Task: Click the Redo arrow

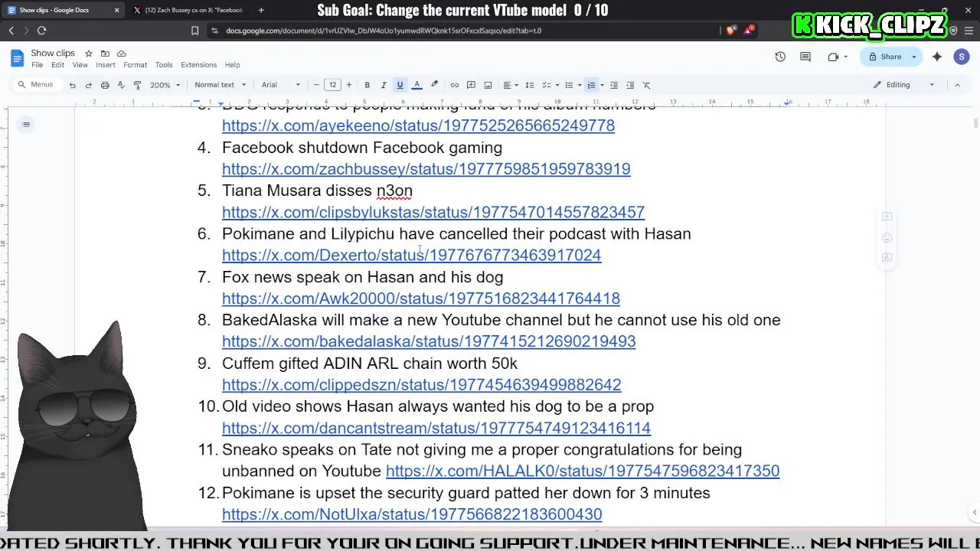Action: coord(89,85)
